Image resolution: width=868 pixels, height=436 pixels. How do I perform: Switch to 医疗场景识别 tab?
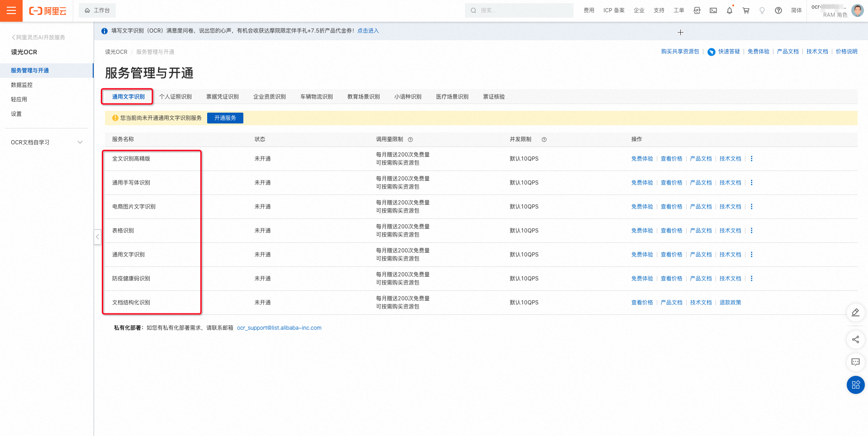(452, 97)
